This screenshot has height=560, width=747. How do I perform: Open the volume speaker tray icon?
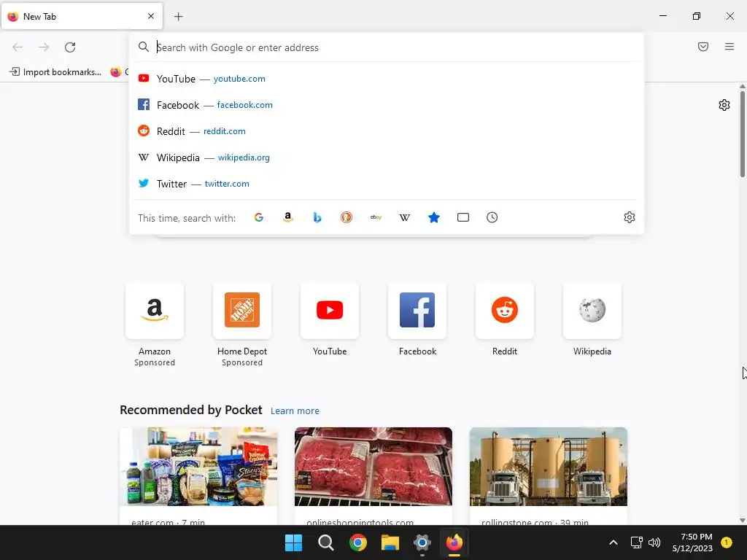tap(654, 542)
